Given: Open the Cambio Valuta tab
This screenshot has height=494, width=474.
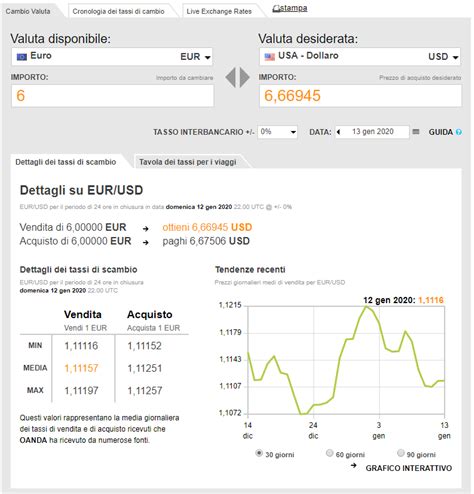Looking at the screenshot, I should (28, 11).
